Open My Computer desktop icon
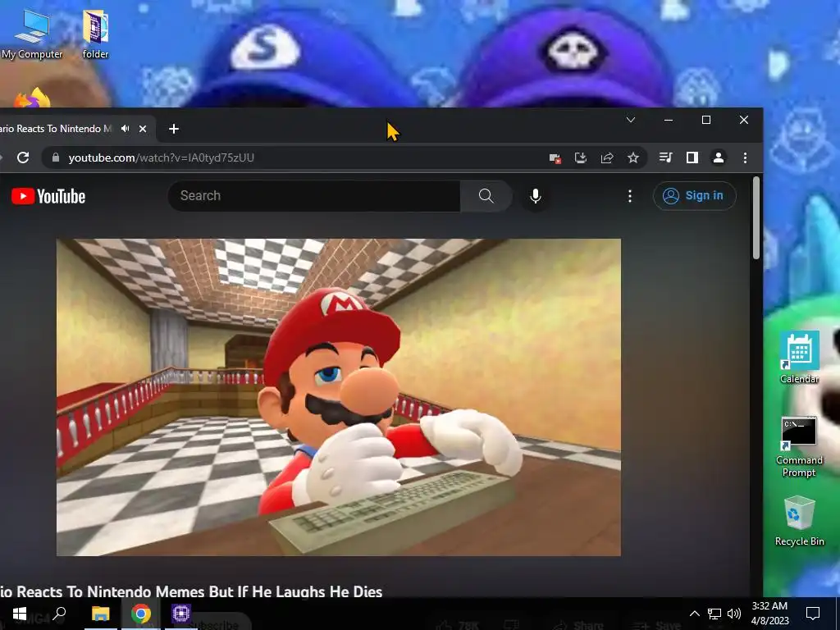 click(x=32, y=34)
